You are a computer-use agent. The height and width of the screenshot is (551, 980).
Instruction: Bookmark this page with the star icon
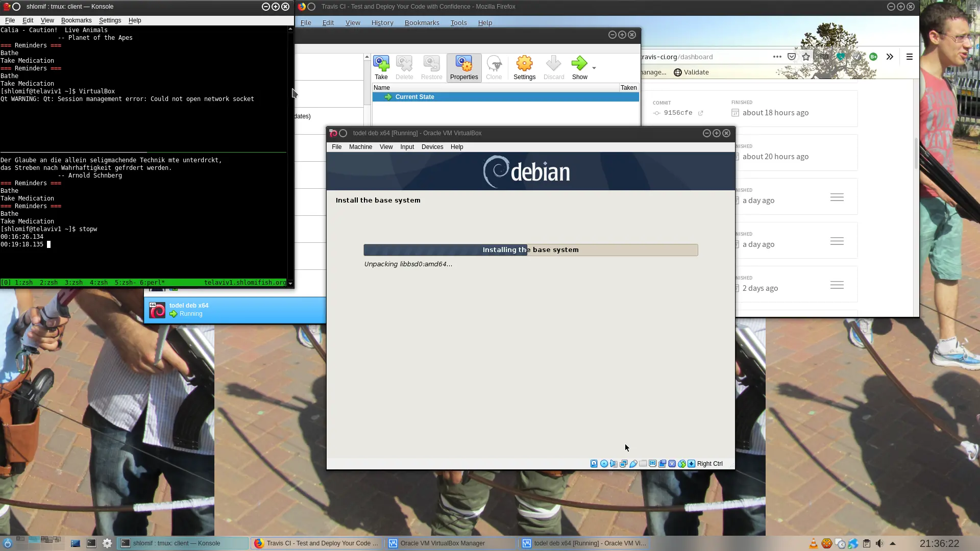805,57
